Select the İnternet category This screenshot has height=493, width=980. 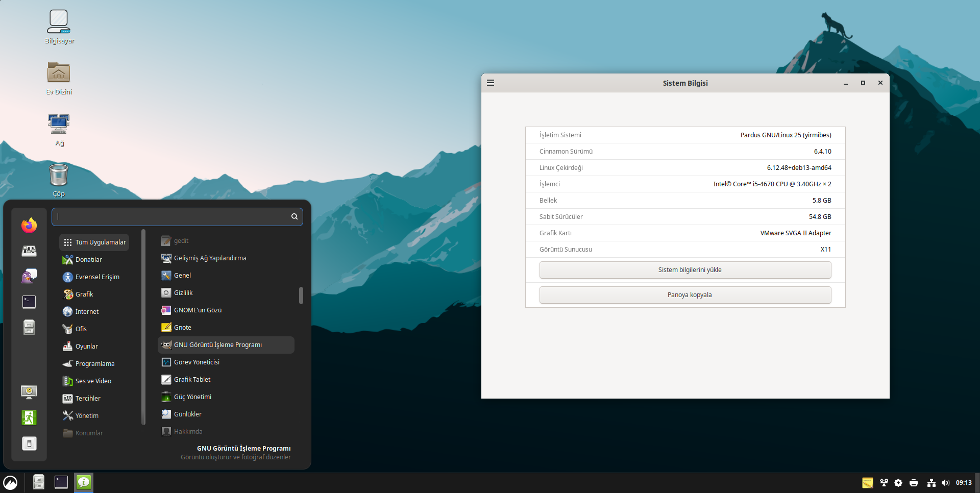[x=87, y=312]
